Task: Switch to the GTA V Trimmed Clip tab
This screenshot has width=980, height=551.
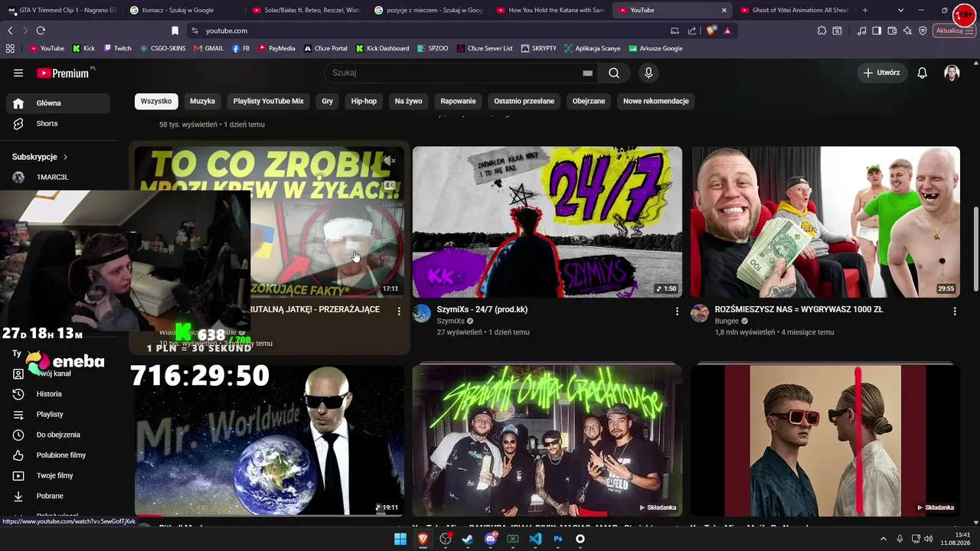Action: (61, 10)
